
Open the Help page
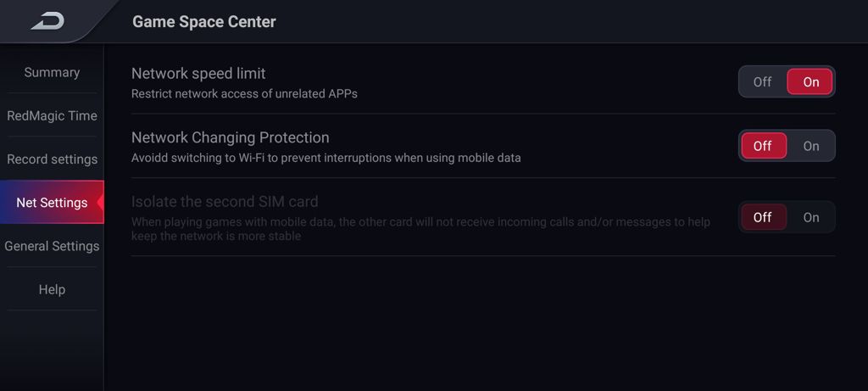click(x=52, y=289)
